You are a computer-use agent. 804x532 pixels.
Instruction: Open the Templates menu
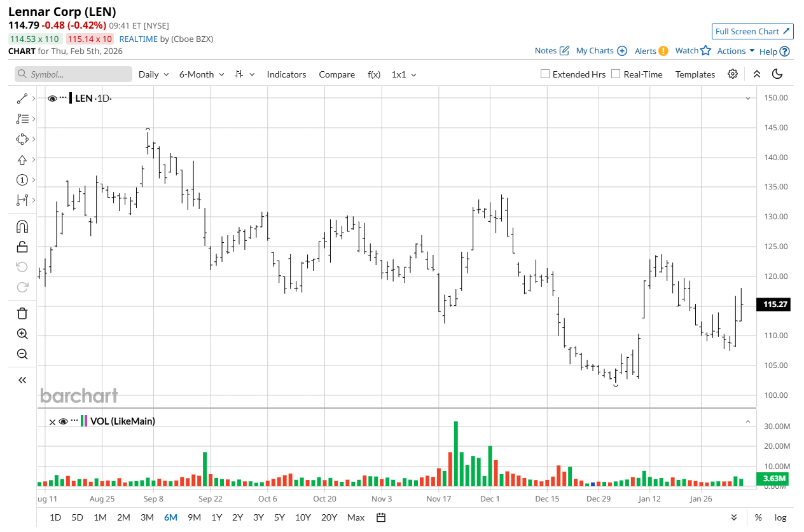tap(695, 74)
